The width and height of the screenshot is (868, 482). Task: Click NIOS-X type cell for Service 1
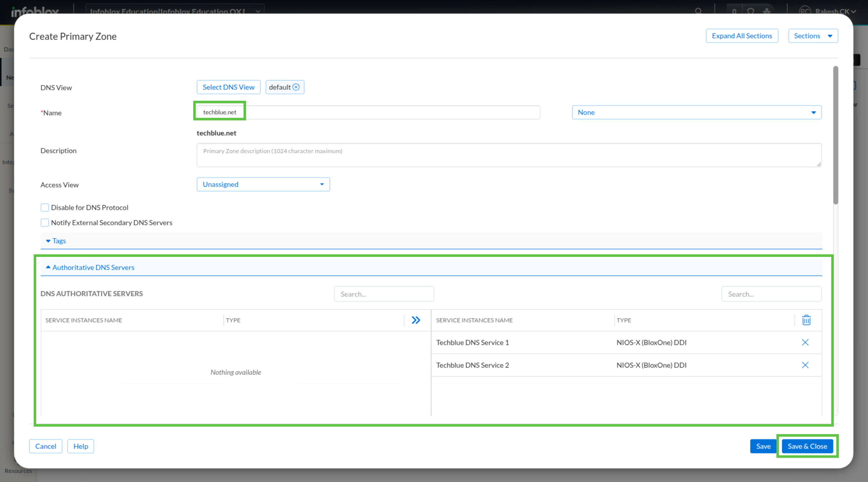click(x=651, y=342)
